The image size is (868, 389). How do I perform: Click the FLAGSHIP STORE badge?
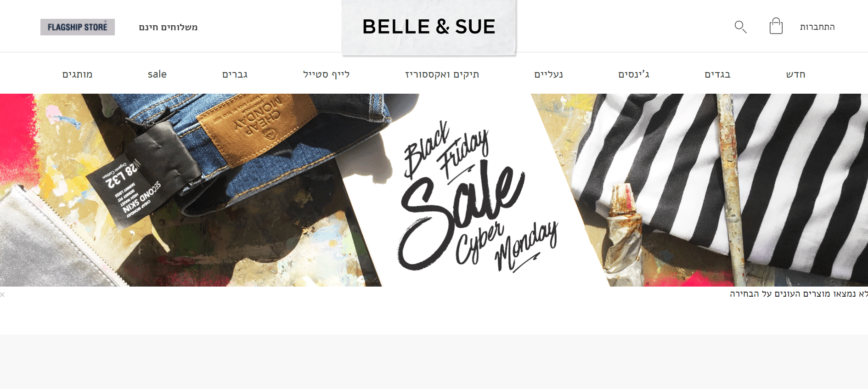pyautogui.click(x=78, y=27)
